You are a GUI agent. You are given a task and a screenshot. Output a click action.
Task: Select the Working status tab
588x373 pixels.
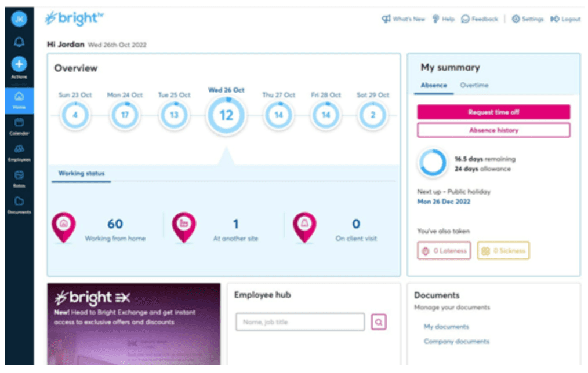(x=81, y=173)
